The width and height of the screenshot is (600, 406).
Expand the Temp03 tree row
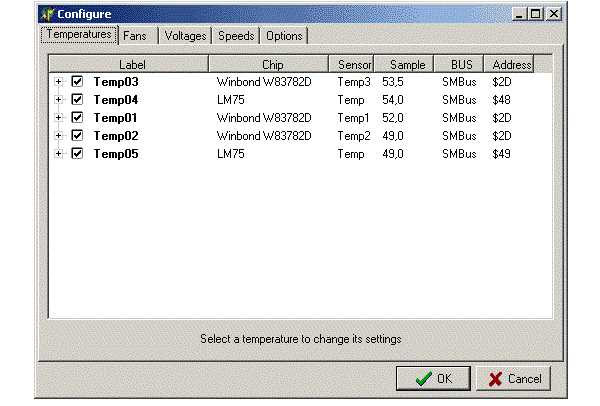coord(59,82)
